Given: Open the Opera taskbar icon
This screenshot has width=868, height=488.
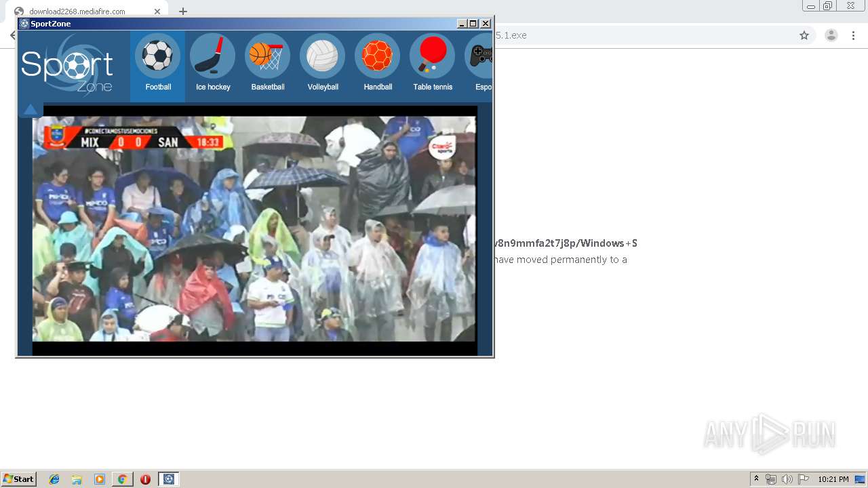Looking at the screenshot, I should (145, 479).
